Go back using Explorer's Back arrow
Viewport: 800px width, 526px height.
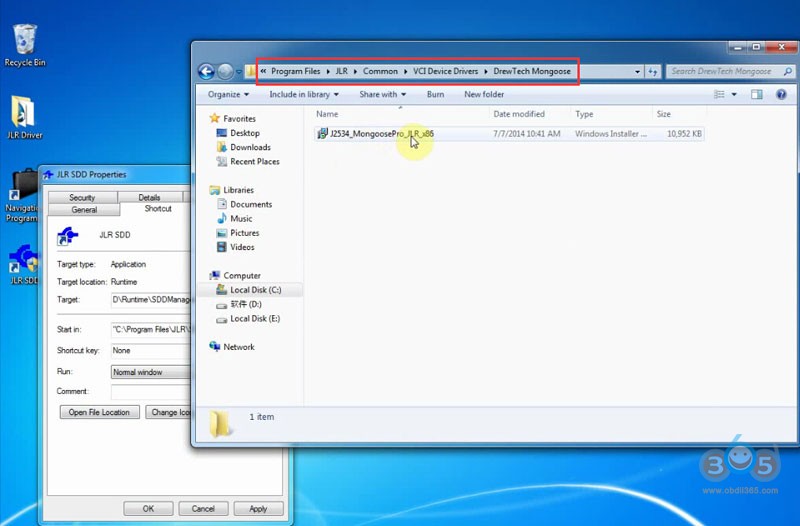[206, 71]
